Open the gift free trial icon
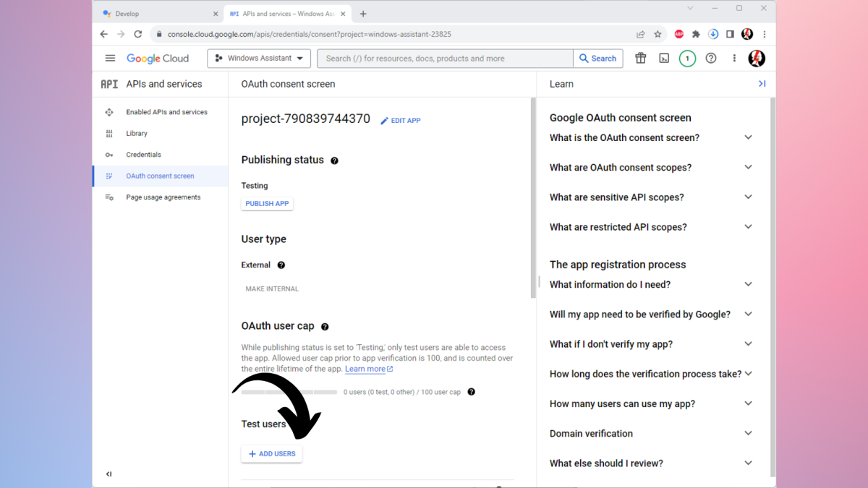 [641, 59]
